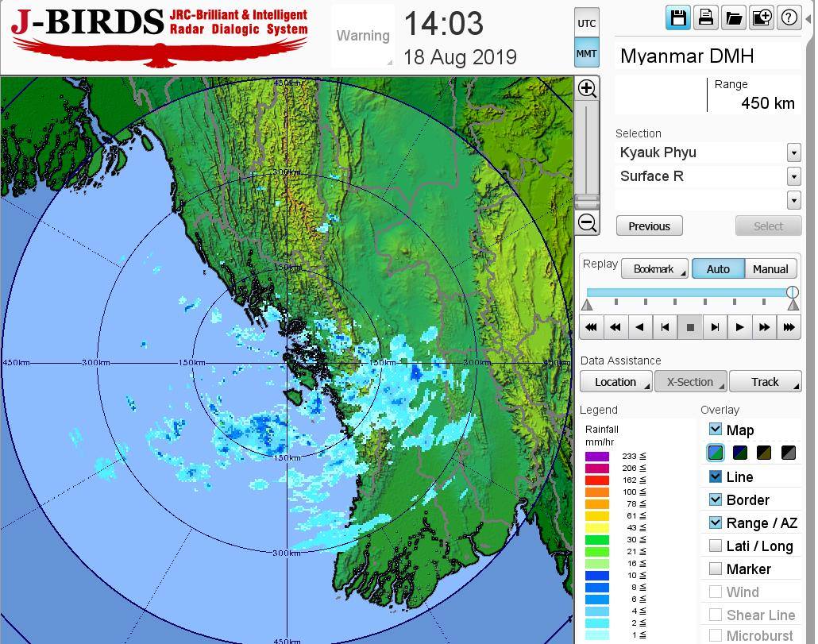Open the Location data assistance menu
Screen dimensions: 818x644
(x=616, y=382)
